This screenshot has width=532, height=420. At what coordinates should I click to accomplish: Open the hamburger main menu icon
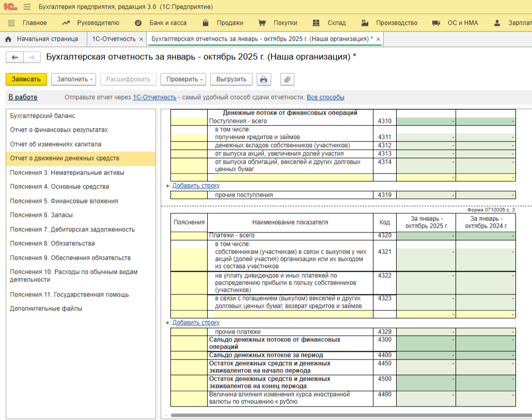[x=27, y=7]
